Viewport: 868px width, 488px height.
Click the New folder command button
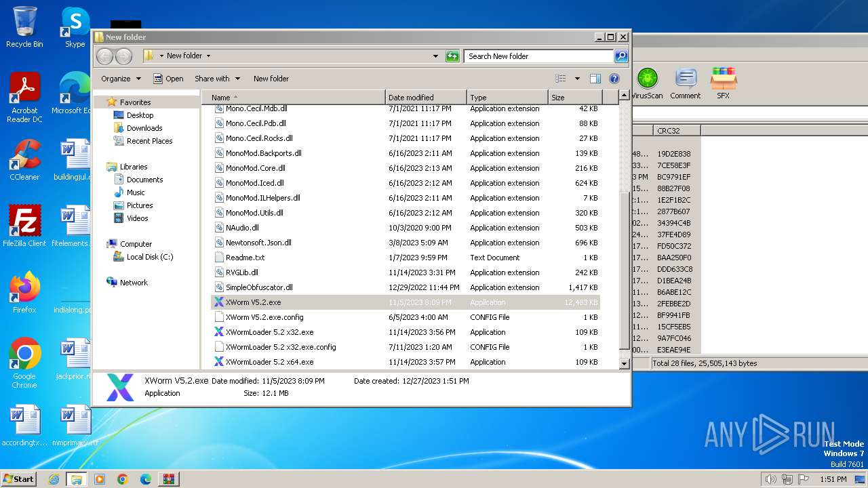(x=271, y=79)
